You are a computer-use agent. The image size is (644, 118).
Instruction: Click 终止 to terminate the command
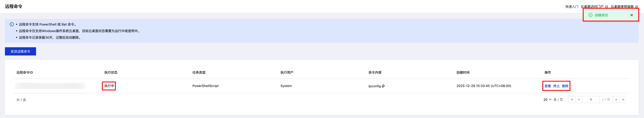[556, 86]
